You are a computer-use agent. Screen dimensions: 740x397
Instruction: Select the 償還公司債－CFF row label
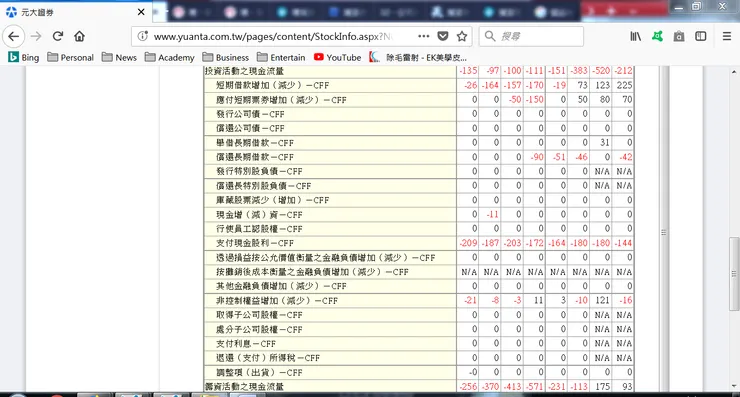(x=250, y=128)
